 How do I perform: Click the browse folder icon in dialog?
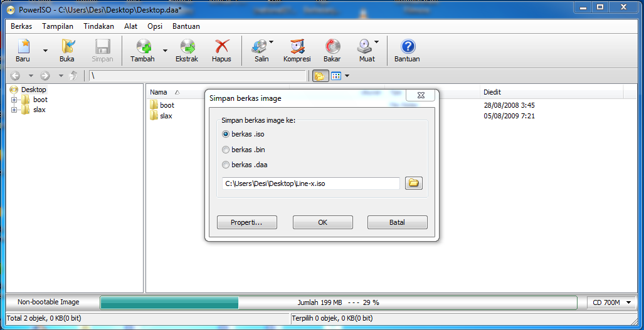(414, 183)
